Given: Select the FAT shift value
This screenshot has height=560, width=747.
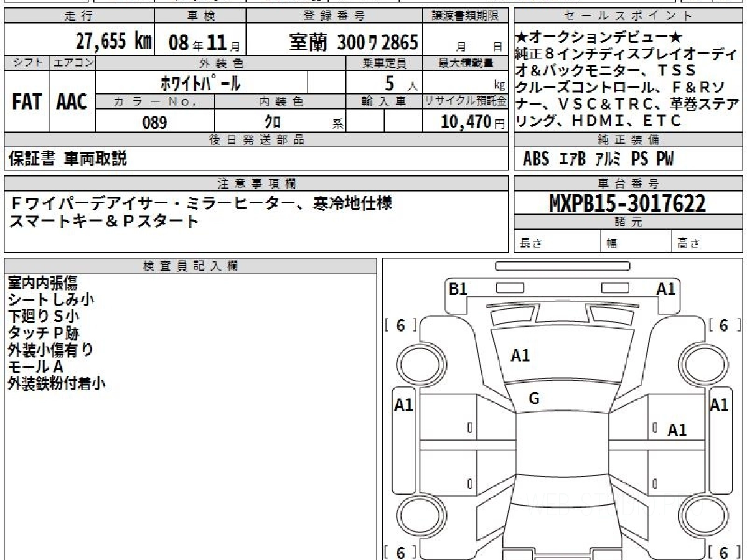Looking at the screenshot, I should [26, 101].
